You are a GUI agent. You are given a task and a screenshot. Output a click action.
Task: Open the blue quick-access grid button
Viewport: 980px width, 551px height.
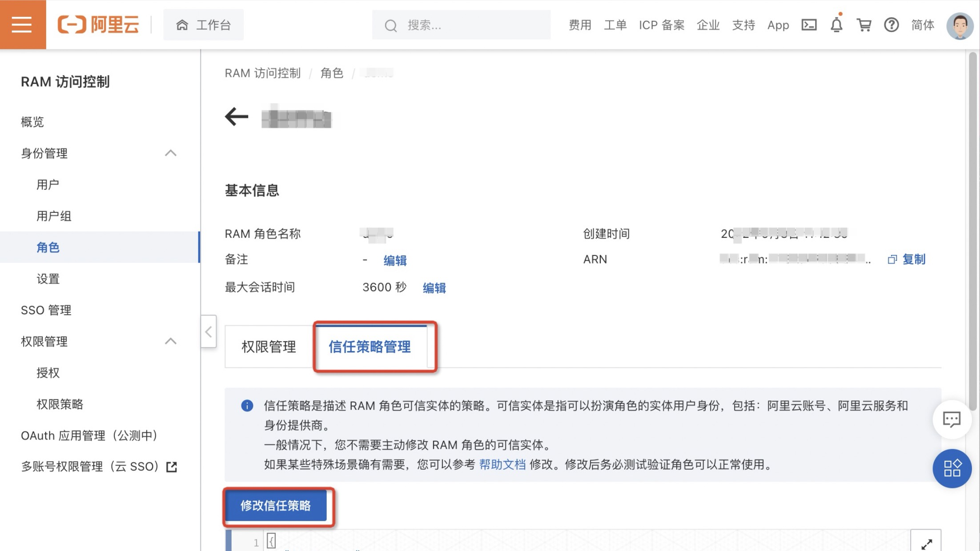pos(952,468)
